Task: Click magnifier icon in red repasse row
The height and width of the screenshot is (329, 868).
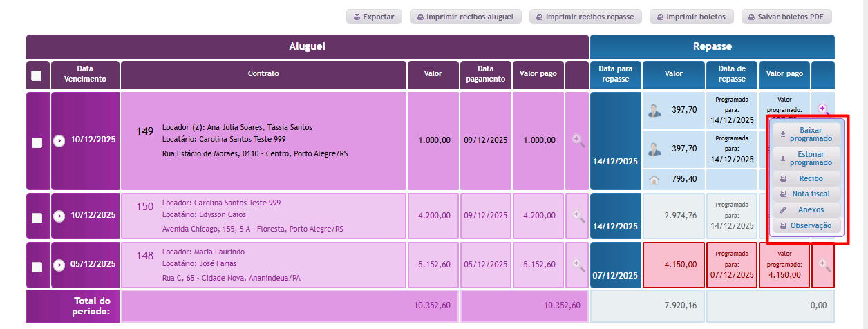Action: (824, 264)
